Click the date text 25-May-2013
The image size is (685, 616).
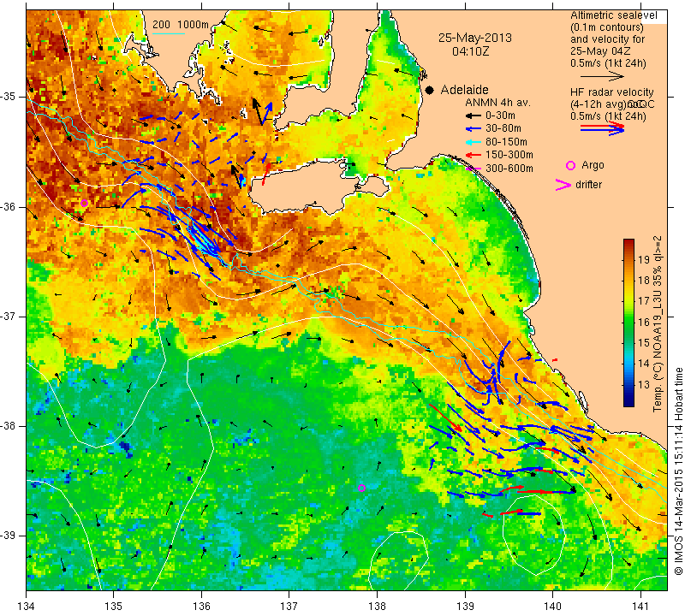pos(475,38)
